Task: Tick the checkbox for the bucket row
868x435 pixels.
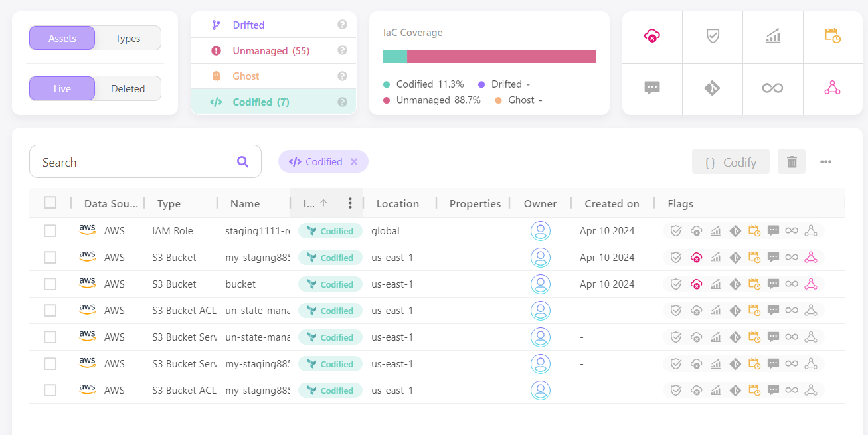Action: click(50, 284)
